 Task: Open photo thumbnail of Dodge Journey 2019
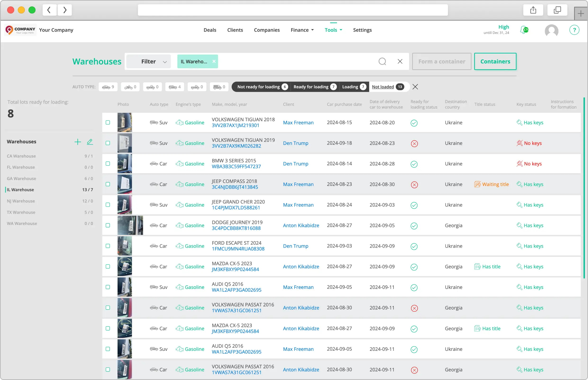(130, 225)
